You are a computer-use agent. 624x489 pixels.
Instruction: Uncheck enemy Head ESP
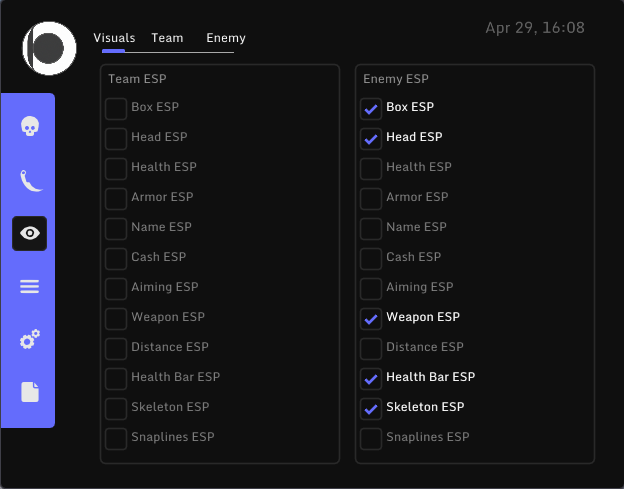click(x=371, y=138)
